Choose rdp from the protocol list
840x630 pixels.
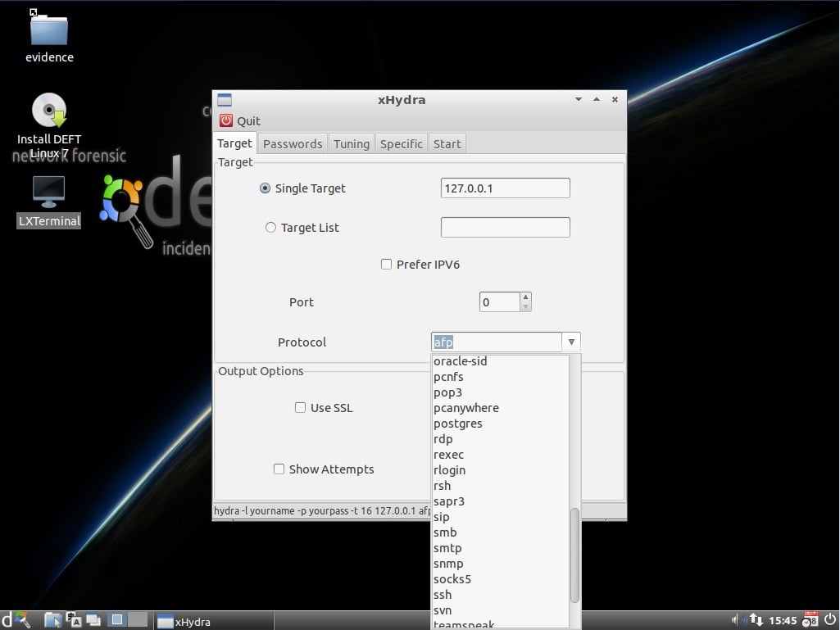(x=501, y=439)
